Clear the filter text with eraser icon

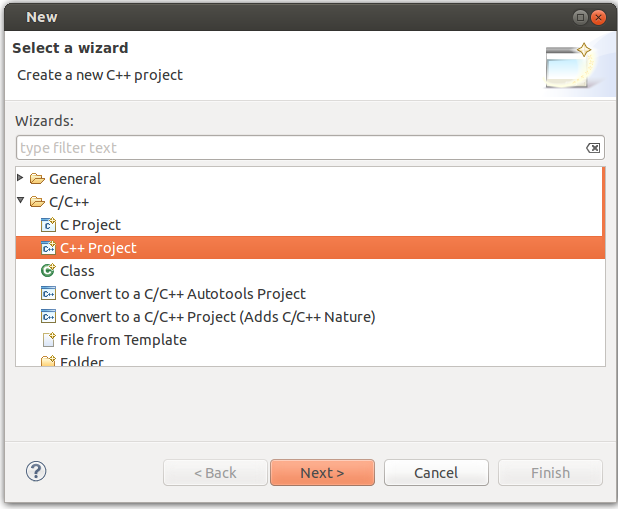[593, 148]
